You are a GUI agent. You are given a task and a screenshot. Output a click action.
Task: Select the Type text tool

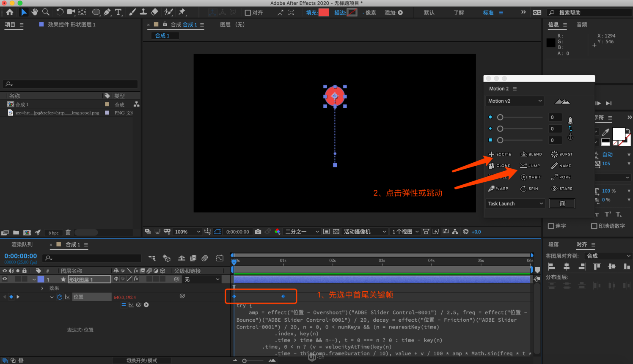pyautogui.click(x=118, y=12)
